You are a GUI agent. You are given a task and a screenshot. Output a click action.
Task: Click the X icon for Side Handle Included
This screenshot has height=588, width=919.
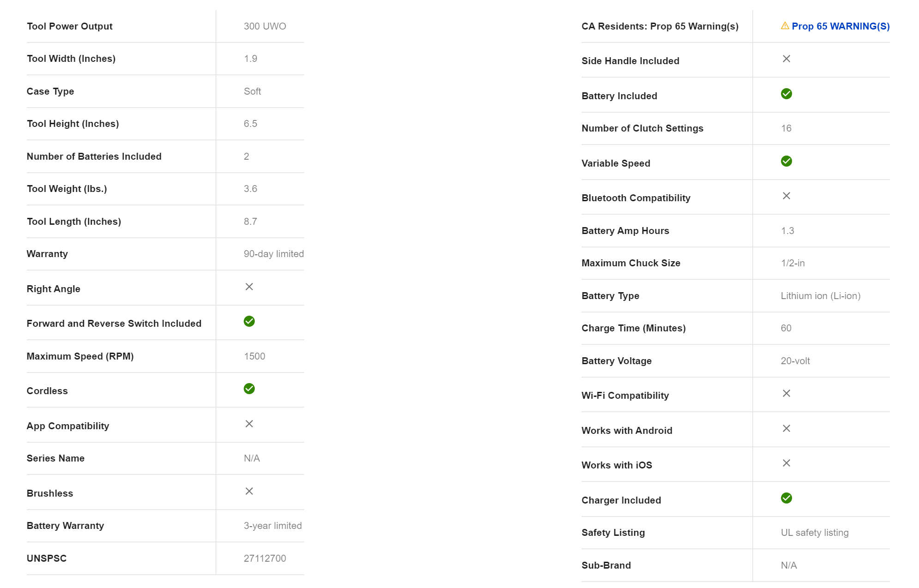[x=786, y=59]
